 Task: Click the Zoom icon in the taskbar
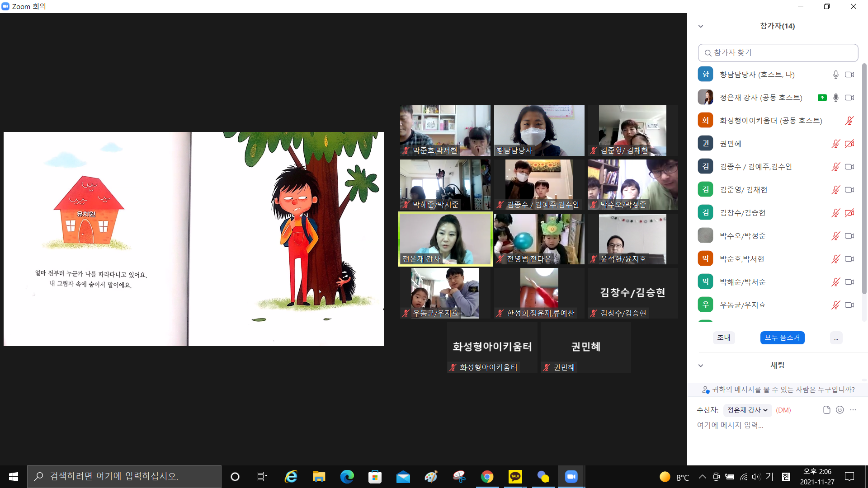click(571, 477)
